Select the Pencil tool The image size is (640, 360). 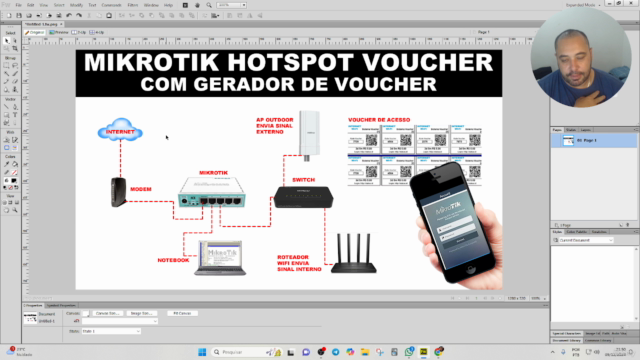tap(7, 82)
